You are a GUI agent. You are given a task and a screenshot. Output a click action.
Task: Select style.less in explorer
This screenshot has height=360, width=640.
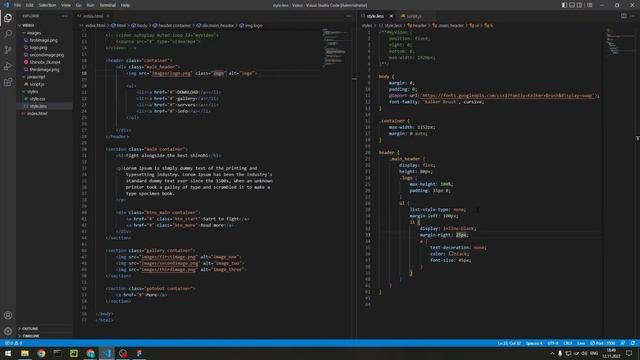click(x=38, y=106)
